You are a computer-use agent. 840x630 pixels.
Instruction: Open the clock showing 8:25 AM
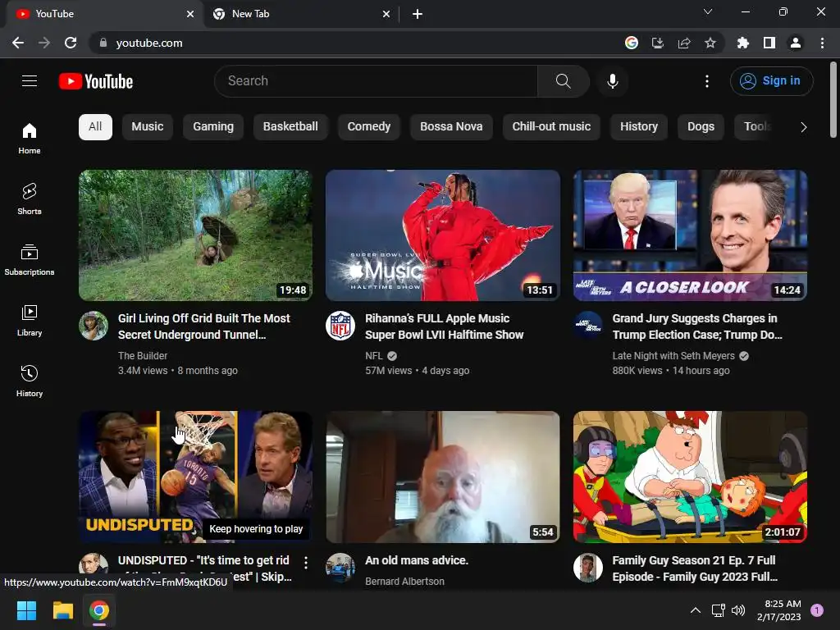pyautogui.click(x=779, y=610)
